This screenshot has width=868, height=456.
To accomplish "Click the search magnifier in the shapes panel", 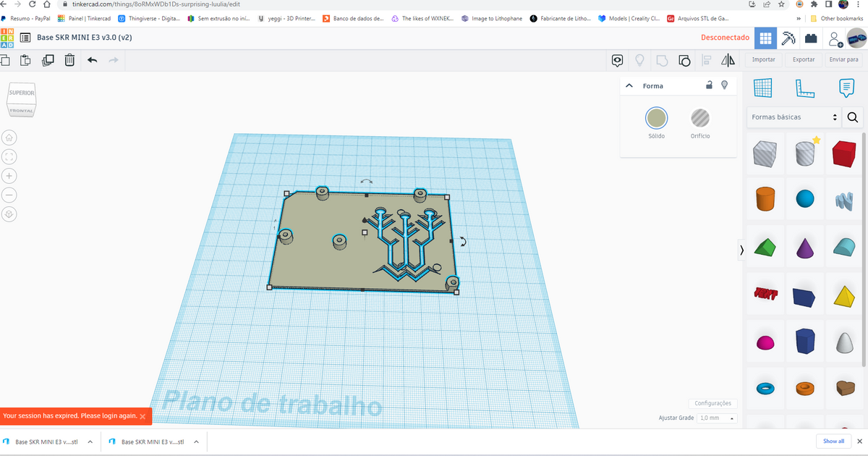I will (852, 117).
